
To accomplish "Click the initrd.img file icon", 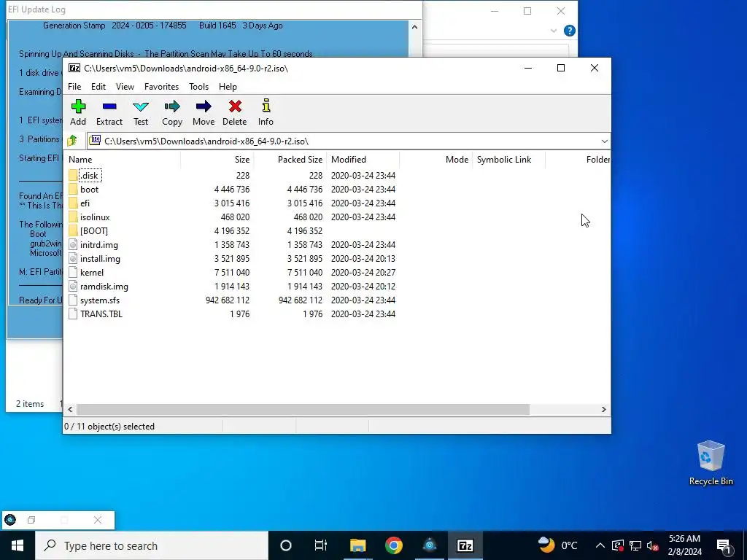I will (73, 245).
